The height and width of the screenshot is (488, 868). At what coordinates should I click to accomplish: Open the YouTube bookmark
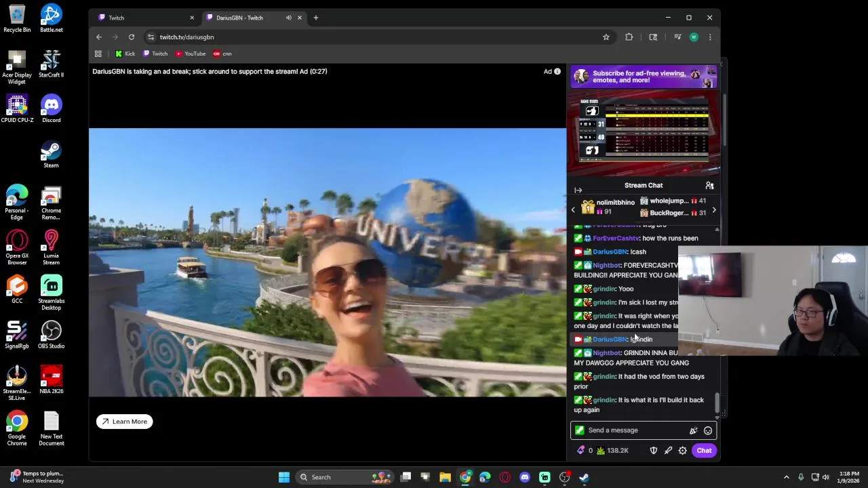click(191, 54)
